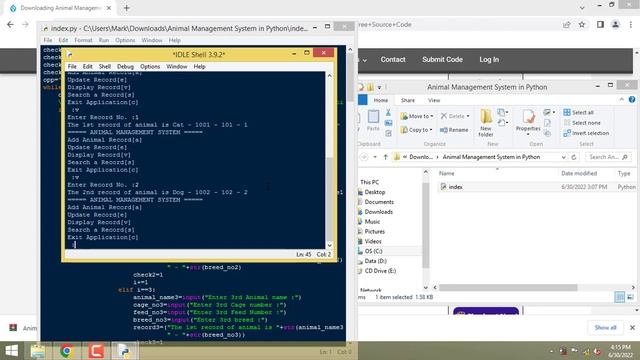Click Select none in Explorer ribbon

coord(582,123)
